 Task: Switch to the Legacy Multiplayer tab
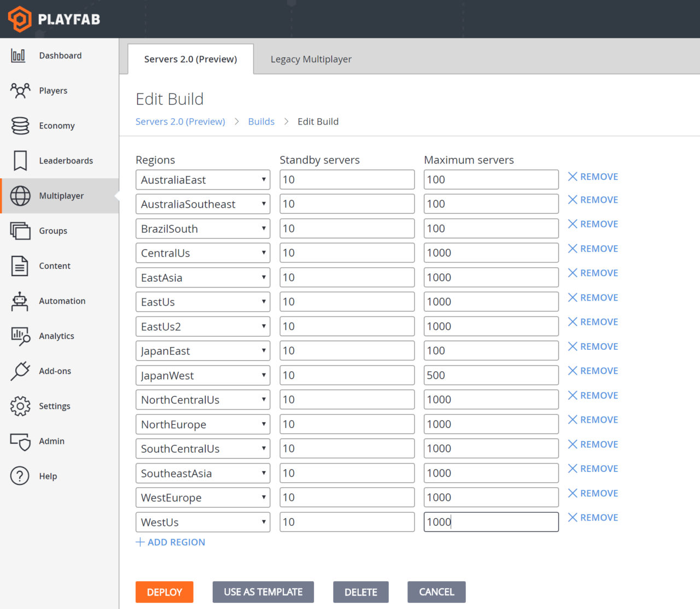pyautogui.click(x=311, y=58)
